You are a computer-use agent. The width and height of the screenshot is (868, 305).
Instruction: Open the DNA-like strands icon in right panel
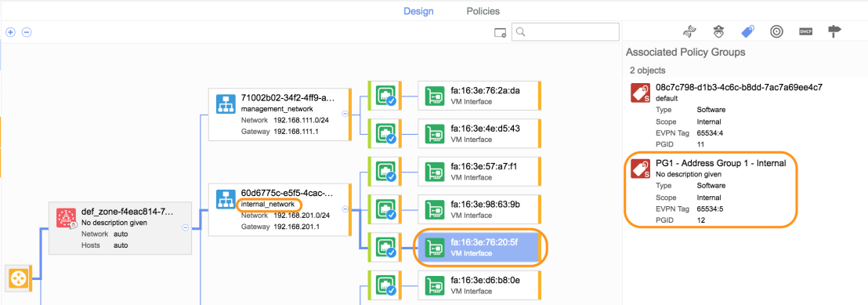click(689, 31)
